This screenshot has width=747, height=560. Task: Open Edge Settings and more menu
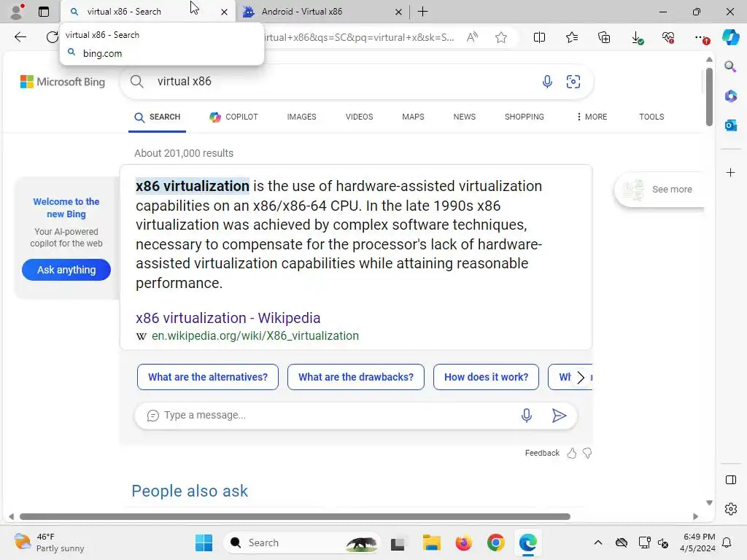pyautogui.click(x=701, y=38)
